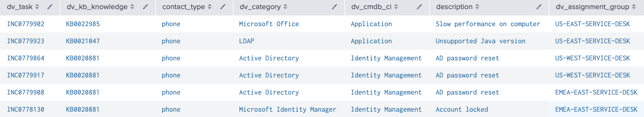Click the description column edit pencil
Screen dimensions: 644x117
539,7
